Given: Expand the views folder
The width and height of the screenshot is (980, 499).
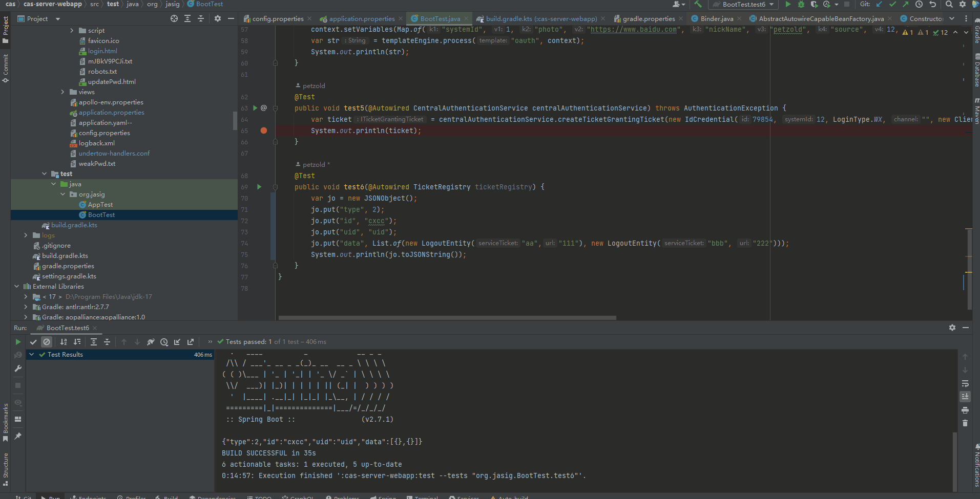Looking at the screenshot, I should click(62, 92).
